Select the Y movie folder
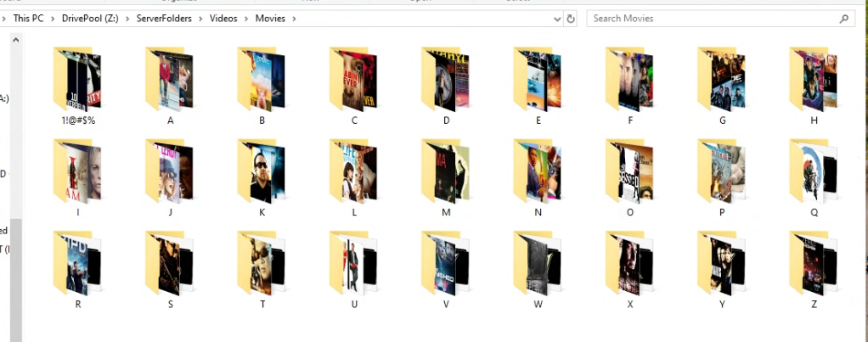The image size is (868, 342). pos(721,263)
